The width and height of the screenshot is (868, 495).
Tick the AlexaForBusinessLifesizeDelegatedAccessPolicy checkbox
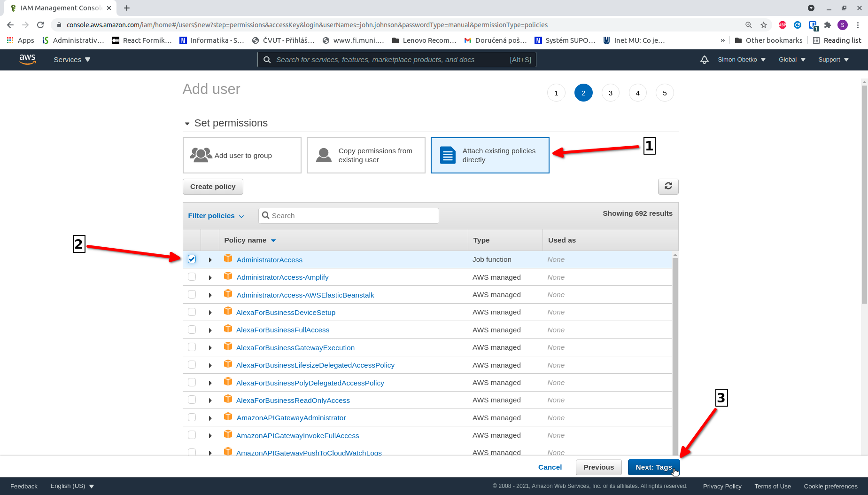[x=192, y=365]
